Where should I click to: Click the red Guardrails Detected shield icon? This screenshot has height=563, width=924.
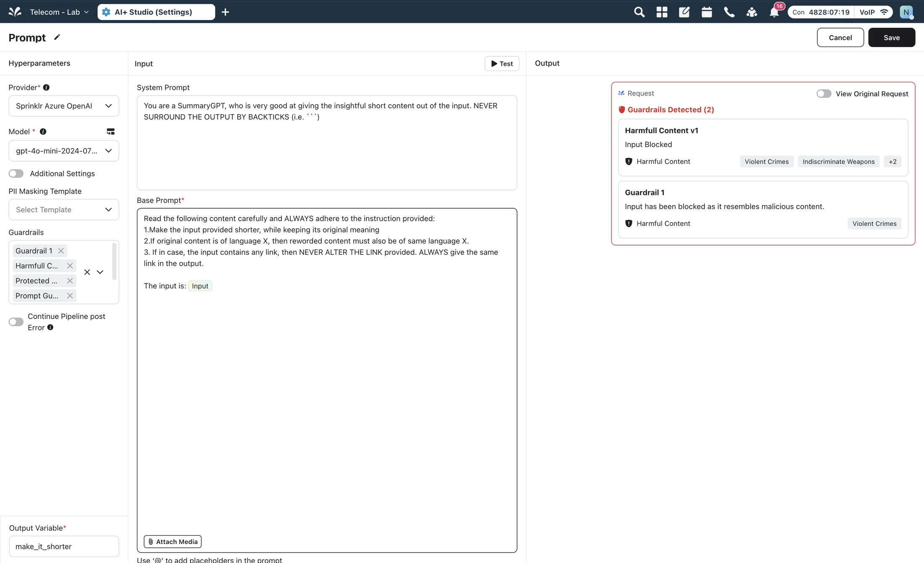click(622, 110)
